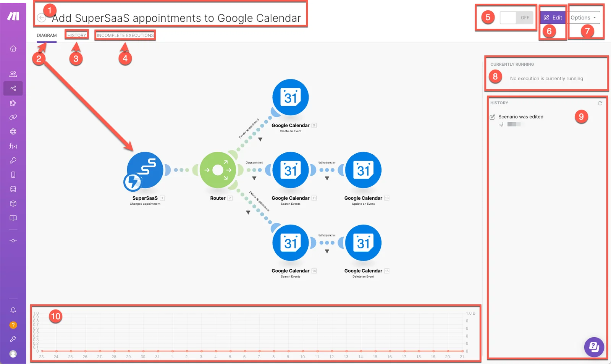Open the Create appointment route filter

[x=260, y=139]
